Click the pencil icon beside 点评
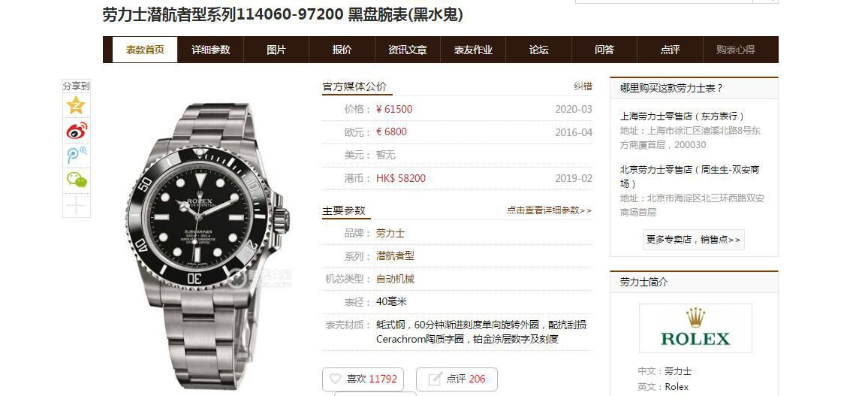Image resolution: width=868 pixels, height=396 pixels. [436, 379]
